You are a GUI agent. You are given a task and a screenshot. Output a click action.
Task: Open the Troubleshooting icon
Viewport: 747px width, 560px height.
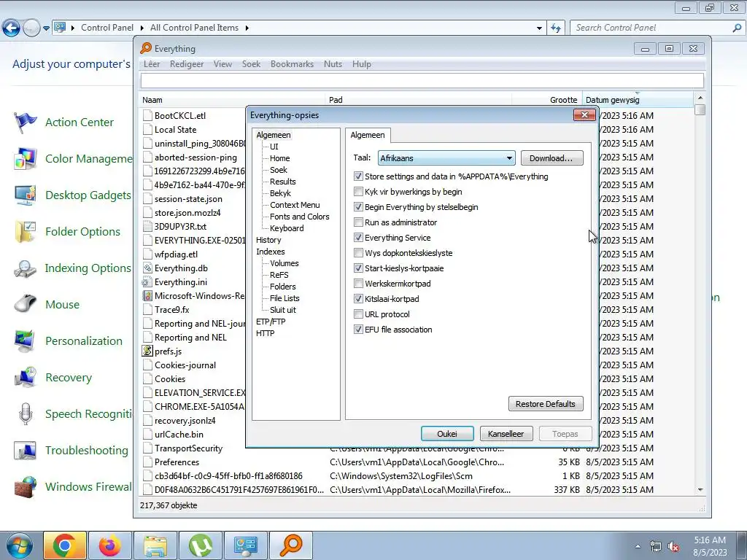25,450
